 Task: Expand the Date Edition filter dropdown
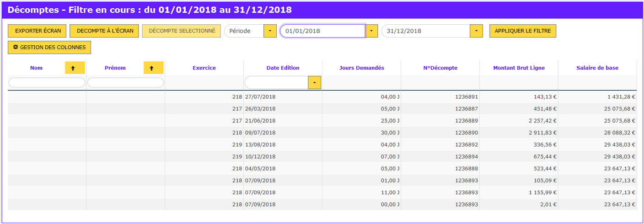(315, 82)
